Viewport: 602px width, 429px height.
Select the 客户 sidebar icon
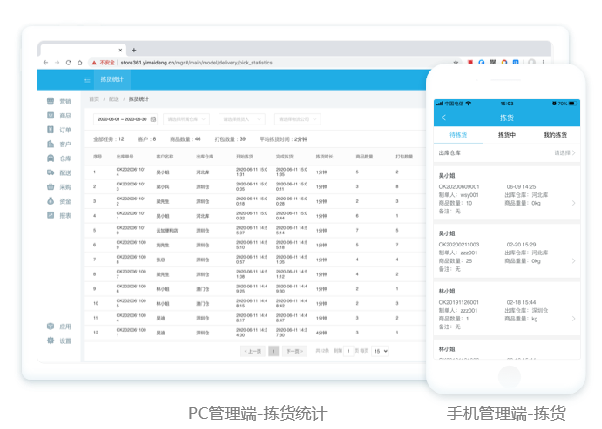(51, 144)
